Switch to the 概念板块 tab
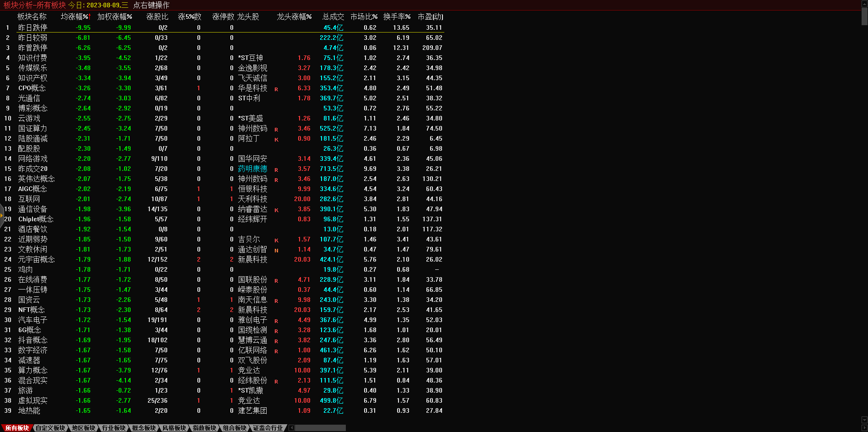The image size is (868, 432). [144, 428]
